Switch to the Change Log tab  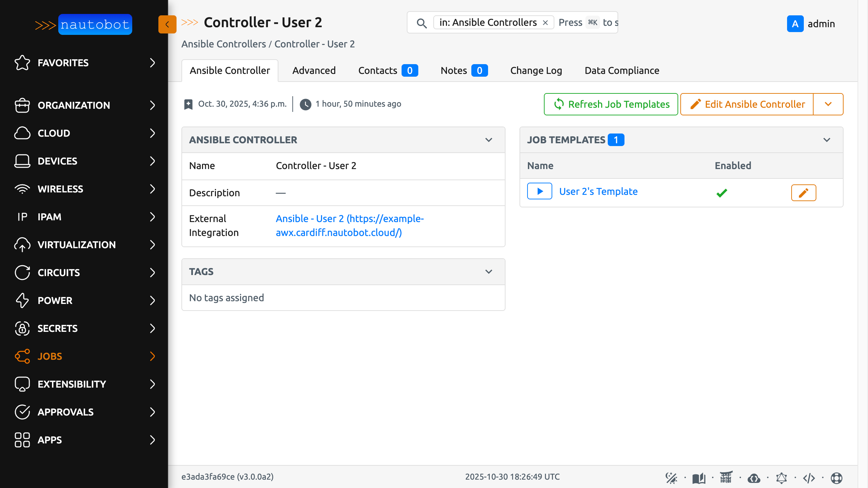coord(536,70)
